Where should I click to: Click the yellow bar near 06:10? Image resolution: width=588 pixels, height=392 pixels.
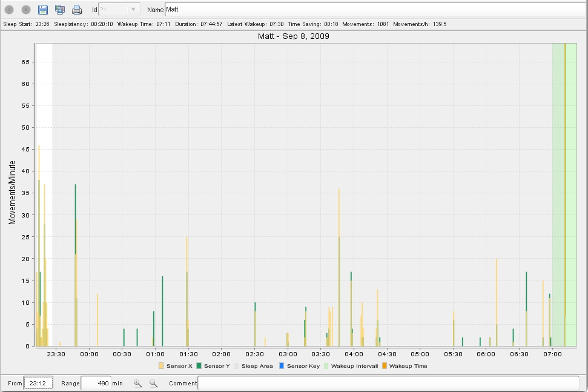tap(497, 302)
